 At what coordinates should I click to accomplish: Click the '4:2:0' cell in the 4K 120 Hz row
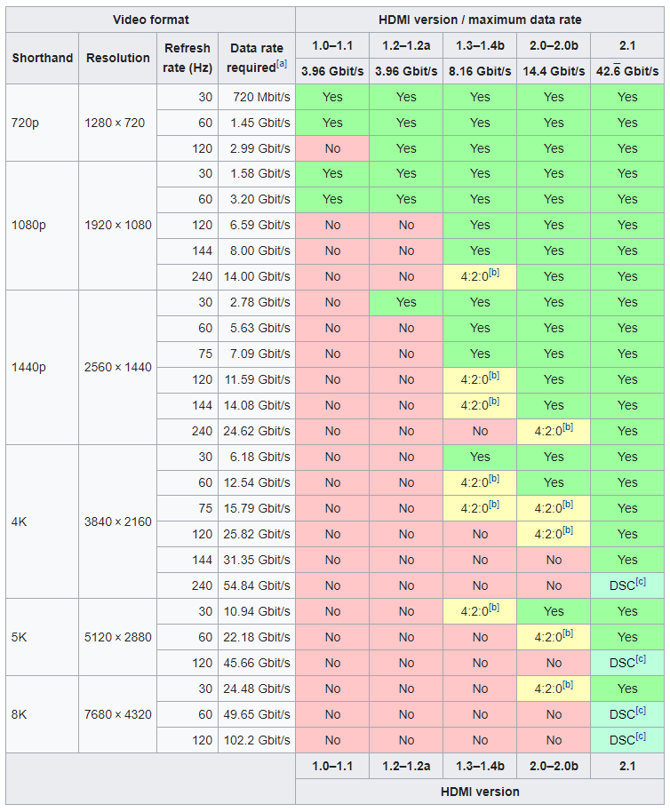[554, 534]
